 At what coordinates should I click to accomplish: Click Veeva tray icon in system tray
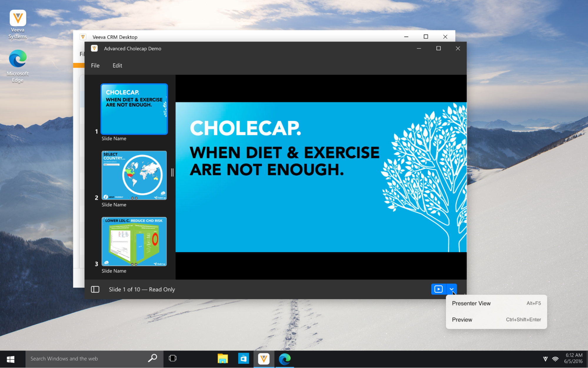545,359
